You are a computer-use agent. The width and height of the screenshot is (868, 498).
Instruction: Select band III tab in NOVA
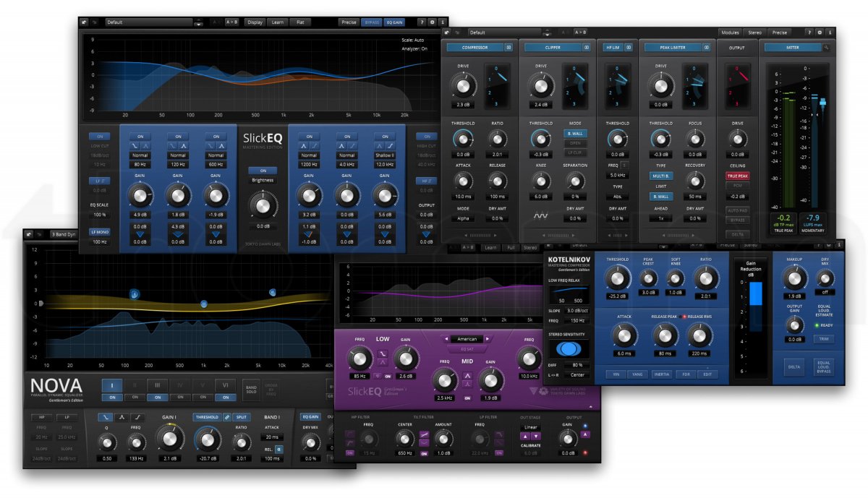point(156,385)
